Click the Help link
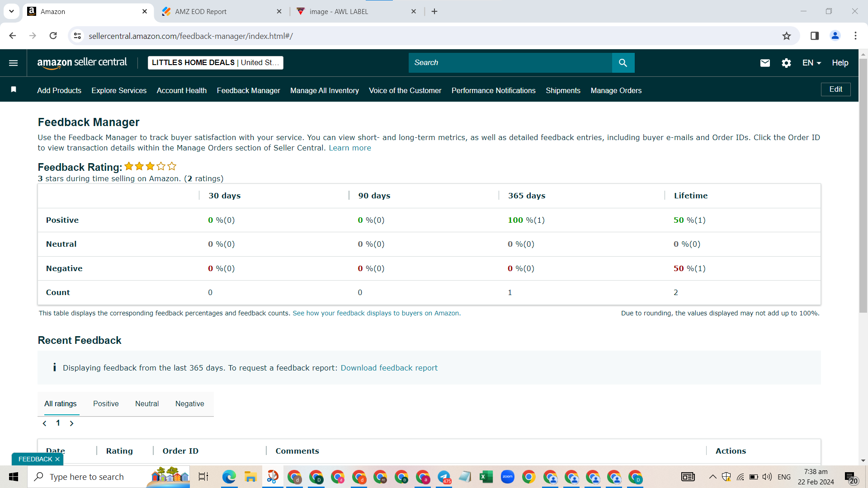Image resolution: width=868 pixels, height=488 pixels. point(840,63)
